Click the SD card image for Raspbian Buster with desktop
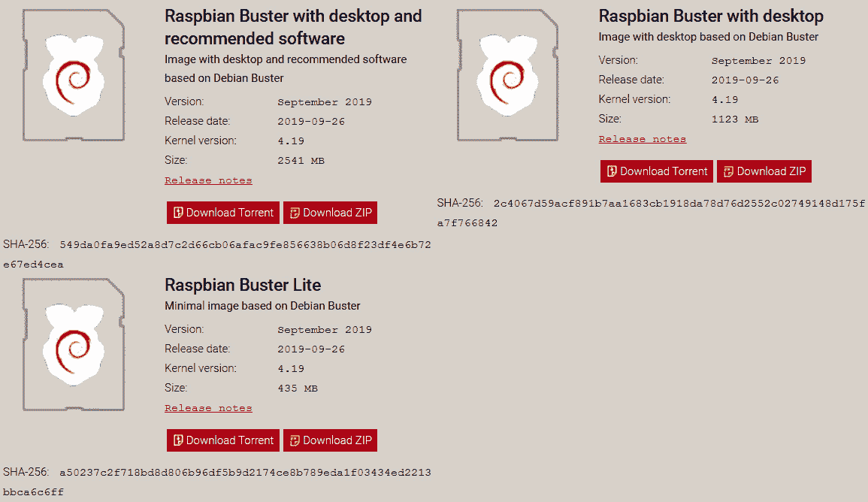 pos(507,73)
